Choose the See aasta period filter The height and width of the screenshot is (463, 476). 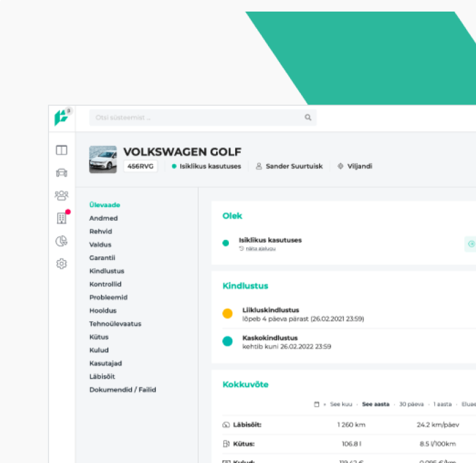click(x=375, y=405)
